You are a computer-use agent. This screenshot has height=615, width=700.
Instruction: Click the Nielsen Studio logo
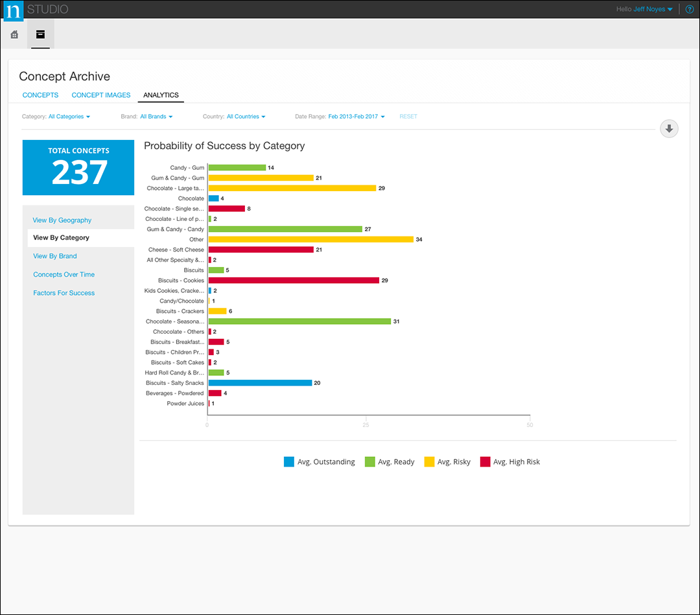tap(13, 10)
